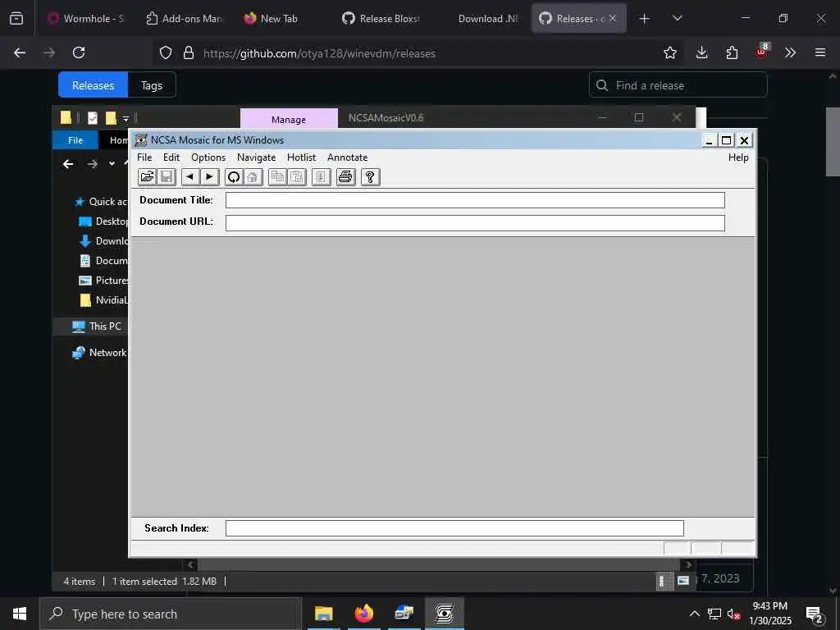Switch to the Wormhole browser tab
The image size is (840, 630).
click(85, 19)
